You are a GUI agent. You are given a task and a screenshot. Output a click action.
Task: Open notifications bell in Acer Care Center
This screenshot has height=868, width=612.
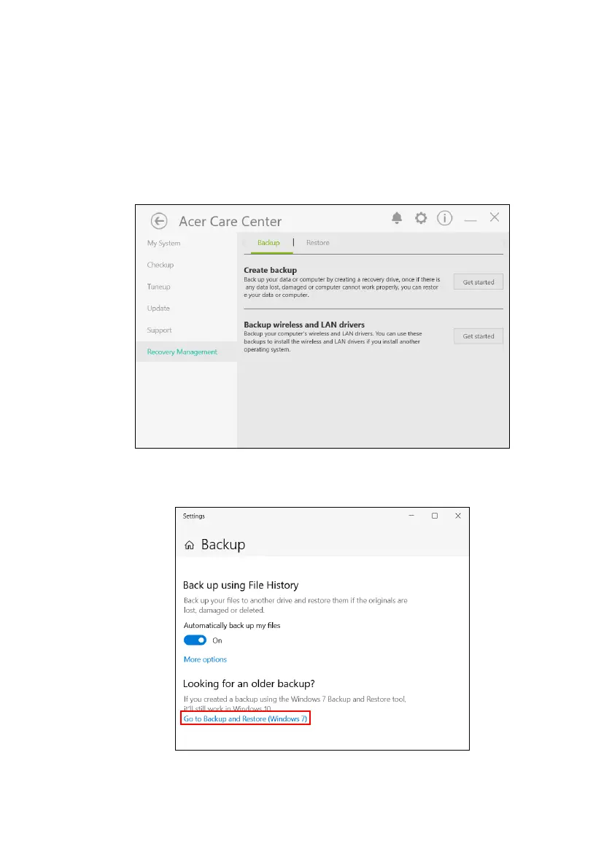pos(397,218)
